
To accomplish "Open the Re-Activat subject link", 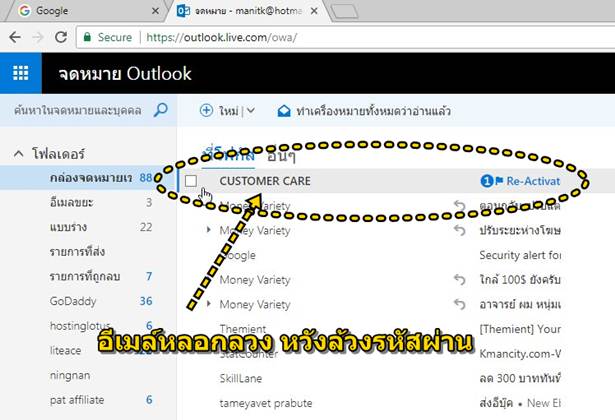I will click(533, 181).
